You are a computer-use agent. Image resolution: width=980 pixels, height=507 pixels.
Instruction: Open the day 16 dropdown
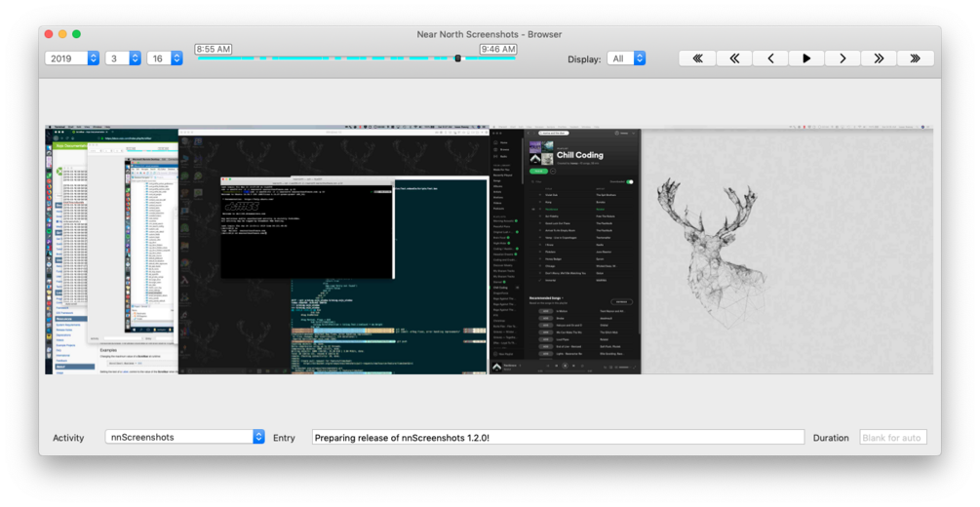[165, 58]
